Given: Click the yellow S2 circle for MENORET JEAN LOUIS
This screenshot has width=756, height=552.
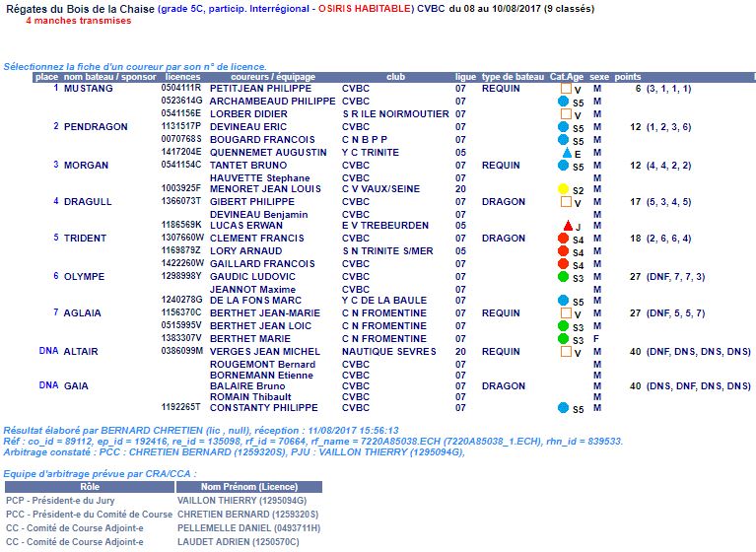Looking at the screenshot, I should [564, 189].
